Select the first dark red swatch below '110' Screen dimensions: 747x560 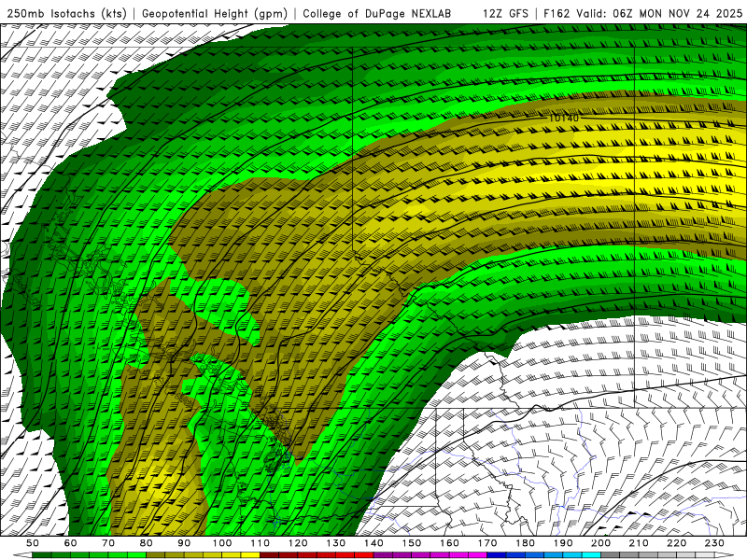click(270, 555)
